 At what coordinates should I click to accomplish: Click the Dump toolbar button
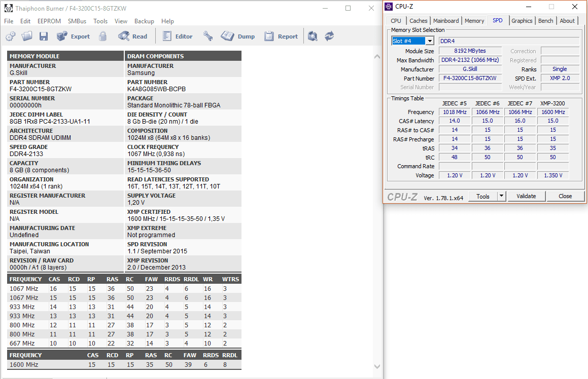click(x=238, y=36)
